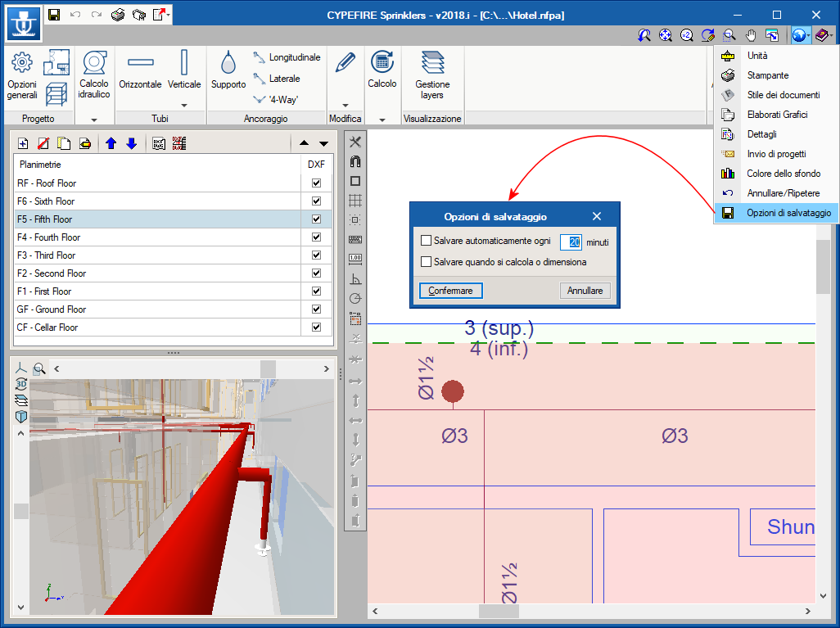Click the hand pan tool
The height and width of the screenshot is (628, 840).
(751, 35)
